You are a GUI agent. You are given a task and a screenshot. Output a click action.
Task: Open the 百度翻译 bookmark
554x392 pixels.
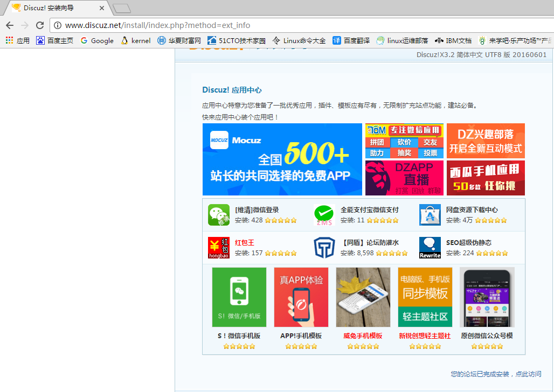click(x=351, y=40)
